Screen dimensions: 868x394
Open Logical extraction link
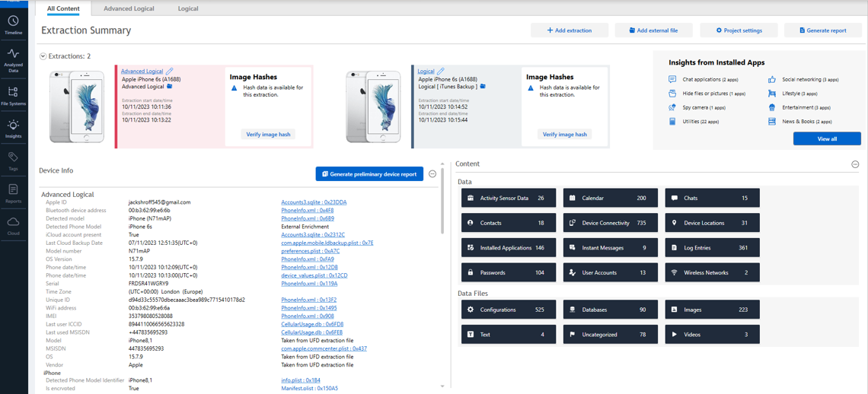426,71
